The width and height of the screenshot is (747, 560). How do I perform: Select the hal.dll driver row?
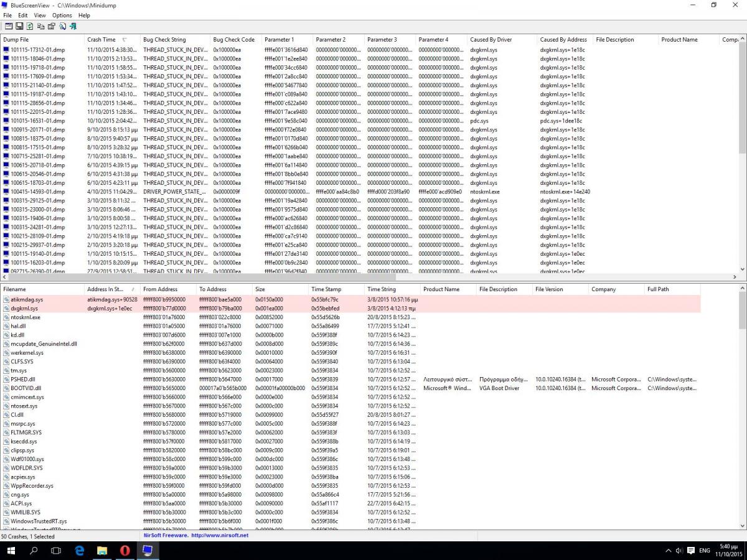pyautogui.click(x=350, y=326)
